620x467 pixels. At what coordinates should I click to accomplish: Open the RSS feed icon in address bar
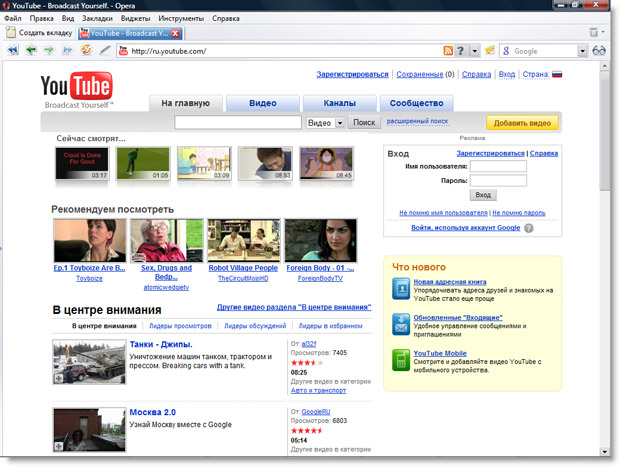(x=448, y=51)
